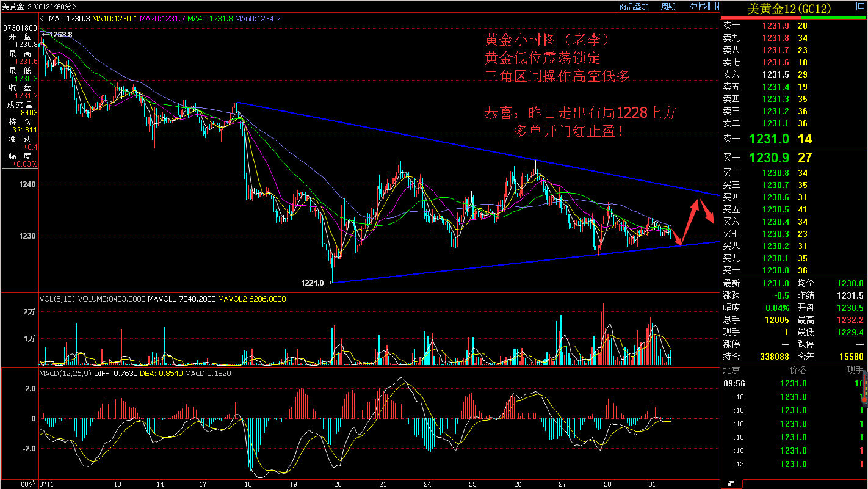Click the 1268.8 high price marker
This screenshot has width=868, height=489.
61,35
